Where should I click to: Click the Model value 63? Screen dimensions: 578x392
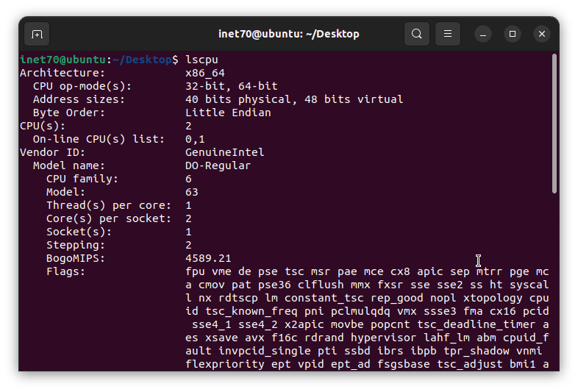(x=192, y=192)
